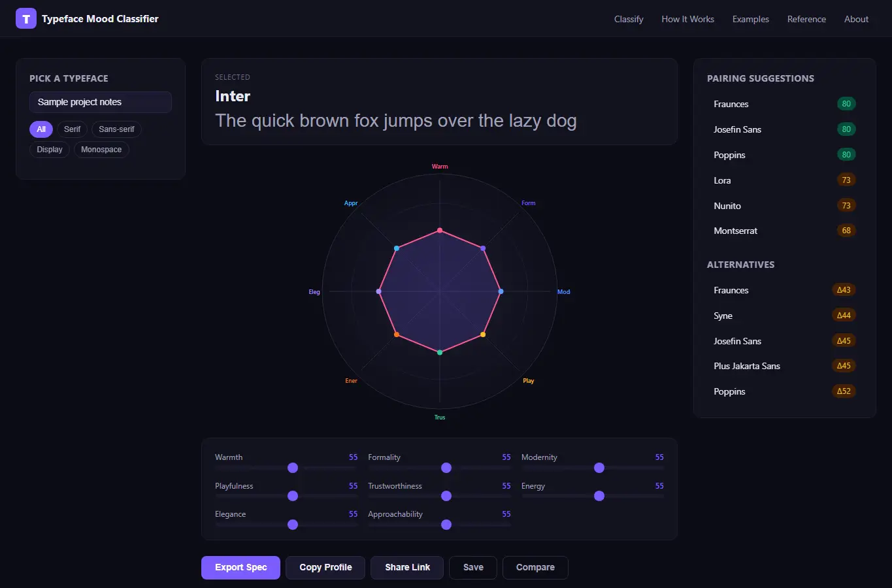Select Poppins in Pairing Suggestions
Screen dimensions: 892x588
(x=784, y=155)
